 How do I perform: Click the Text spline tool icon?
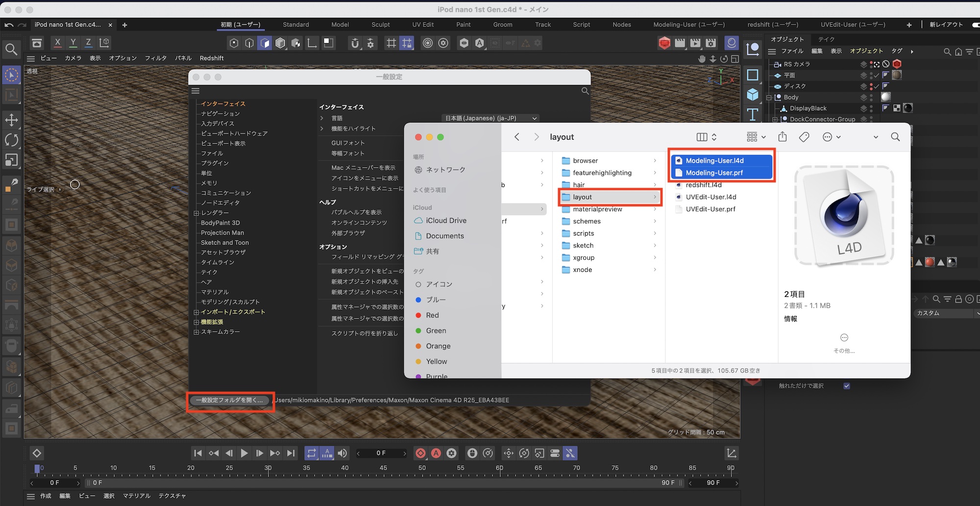point(753,115)
